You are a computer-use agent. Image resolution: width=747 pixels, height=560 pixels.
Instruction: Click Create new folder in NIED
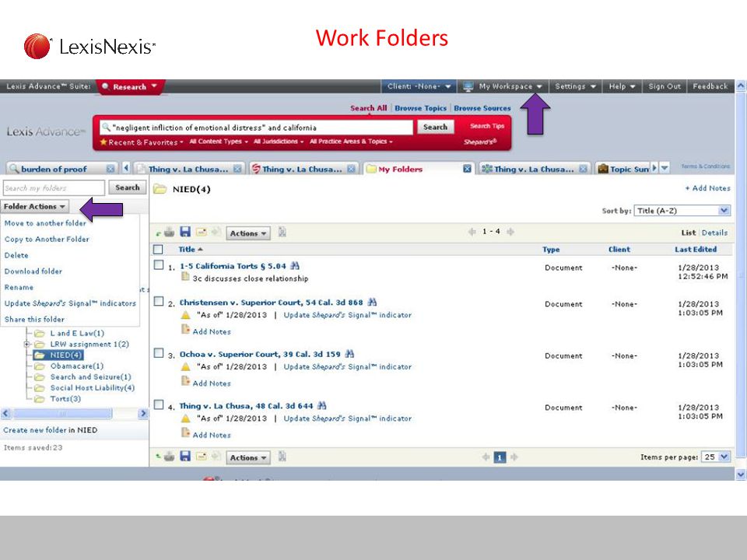[x=50, y=430]
